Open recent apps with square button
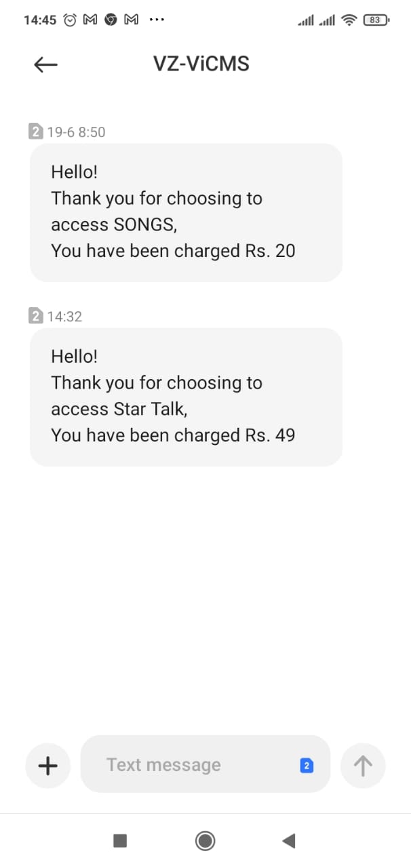Image resolution: width=411 pixels, height=868 pixels. 120,841
